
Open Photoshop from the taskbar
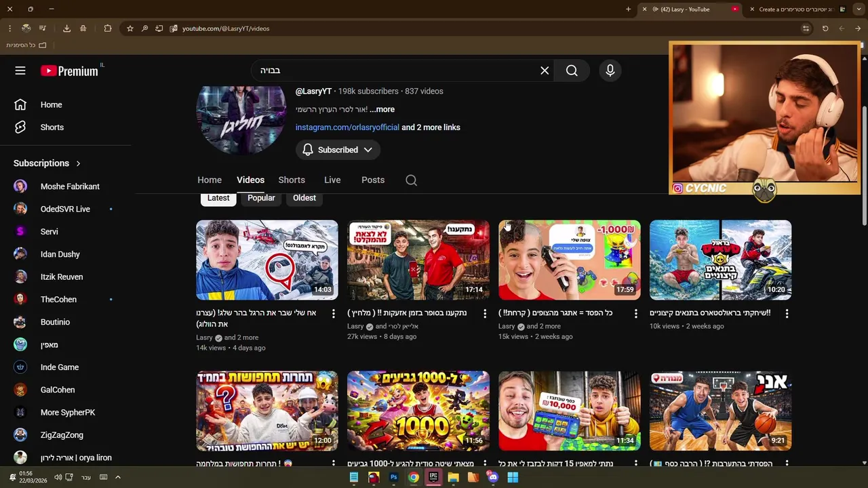[393, 477]
